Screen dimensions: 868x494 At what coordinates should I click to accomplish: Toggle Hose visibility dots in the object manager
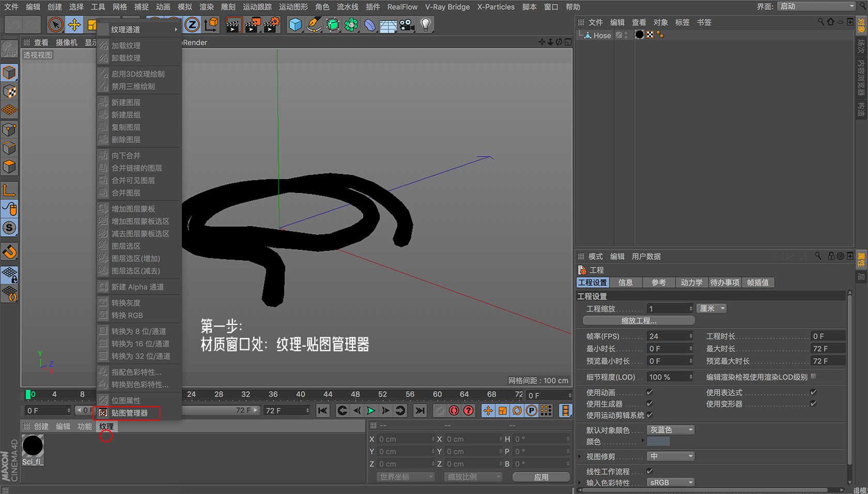[626, 35]
